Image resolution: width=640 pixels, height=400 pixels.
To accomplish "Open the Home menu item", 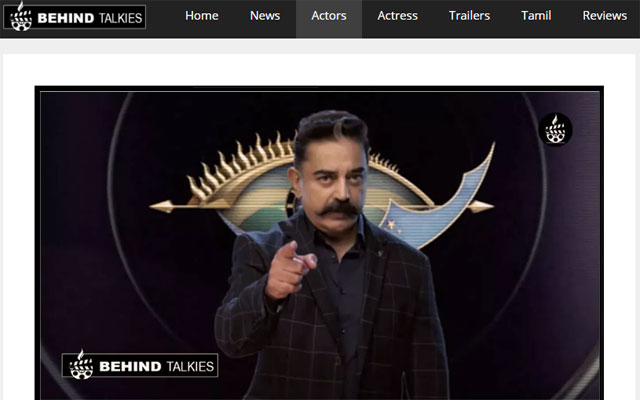I will (202, 16).
